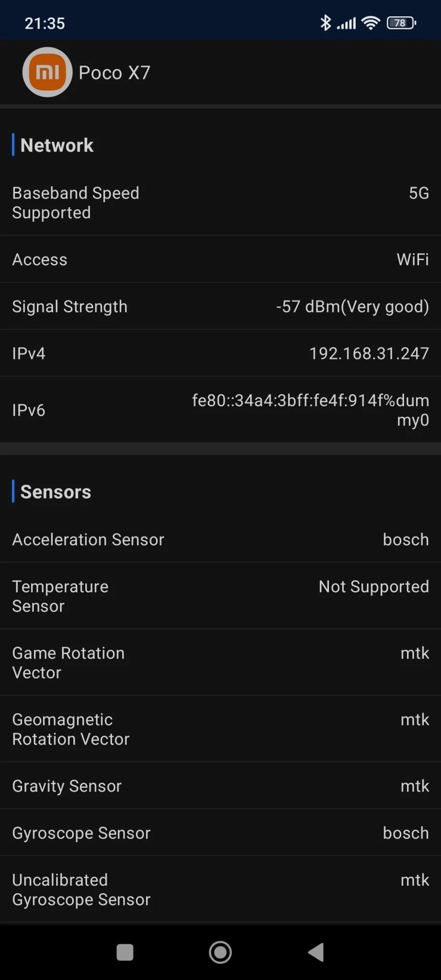Open recent apps with square button
This screenshot has width=441, height=980.
click(125, 952)
